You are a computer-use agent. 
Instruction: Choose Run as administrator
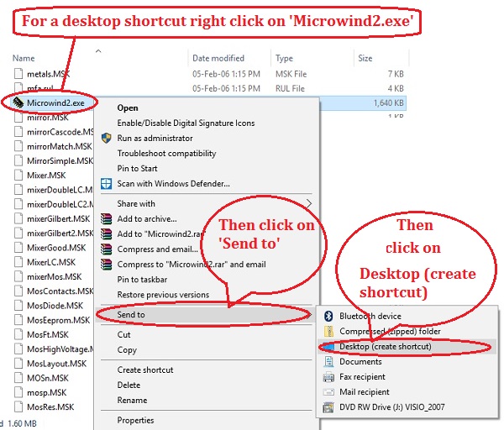pos(155,139)
